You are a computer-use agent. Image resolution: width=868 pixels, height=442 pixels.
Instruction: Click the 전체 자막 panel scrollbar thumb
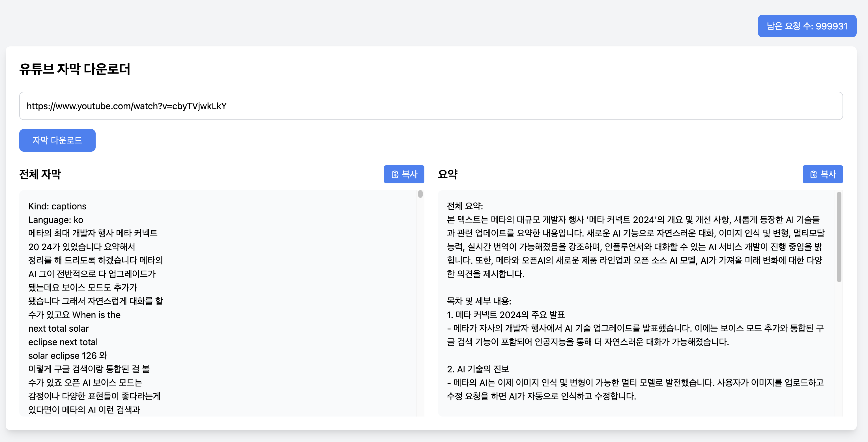click(420, 194)
